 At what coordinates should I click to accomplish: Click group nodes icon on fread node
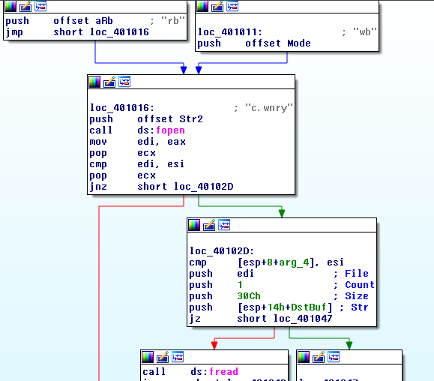[x=178, y=357]
